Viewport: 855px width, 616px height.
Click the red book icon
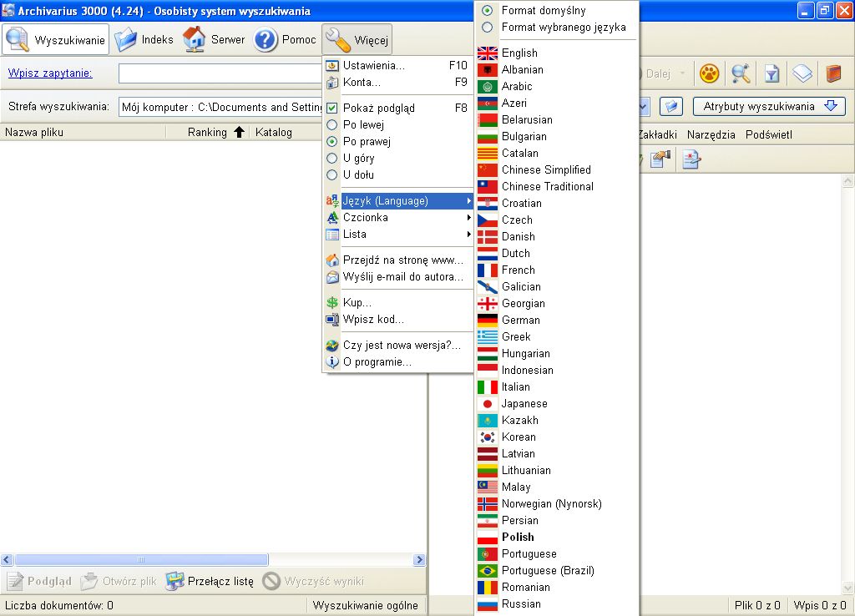pos(833,73)
